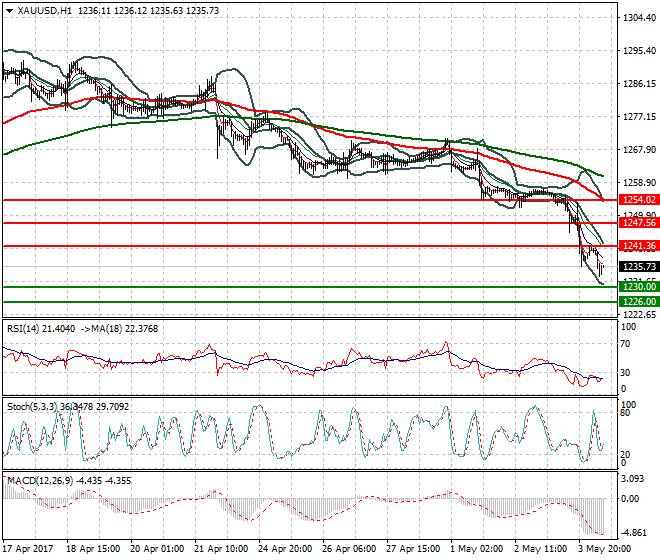This screenshot has width=660, height=560.
Task: Select the 24 Apr 20:00 time axis label
Action: [285, 549]
